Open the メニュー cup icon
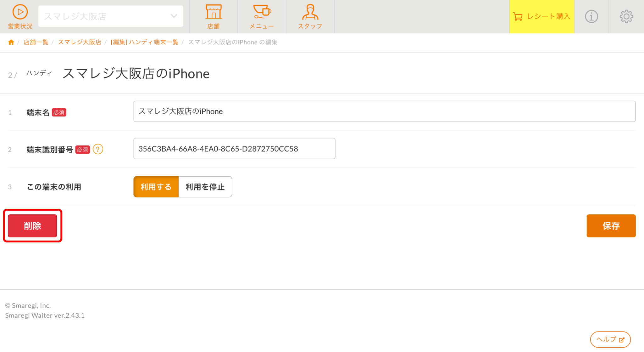This screenshot has height=352, width=644. [x=262, y=12]
